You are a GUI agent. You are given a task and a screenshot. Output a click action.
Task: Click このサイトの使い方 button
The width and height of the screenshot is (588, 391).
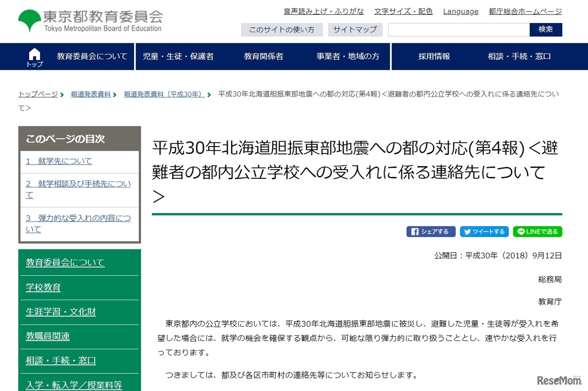pos(282,29)
